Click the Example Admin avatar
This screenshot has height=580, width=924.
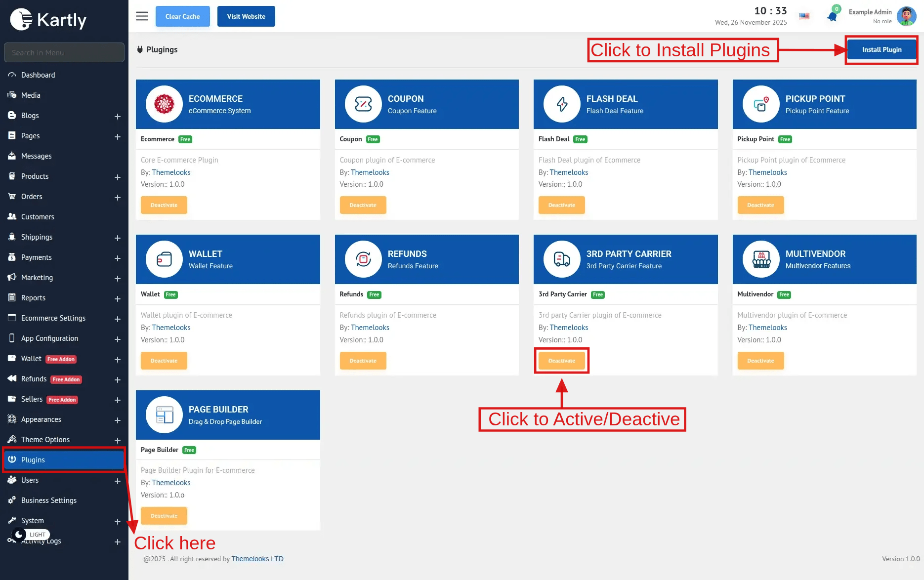click(x=906, y=16)
